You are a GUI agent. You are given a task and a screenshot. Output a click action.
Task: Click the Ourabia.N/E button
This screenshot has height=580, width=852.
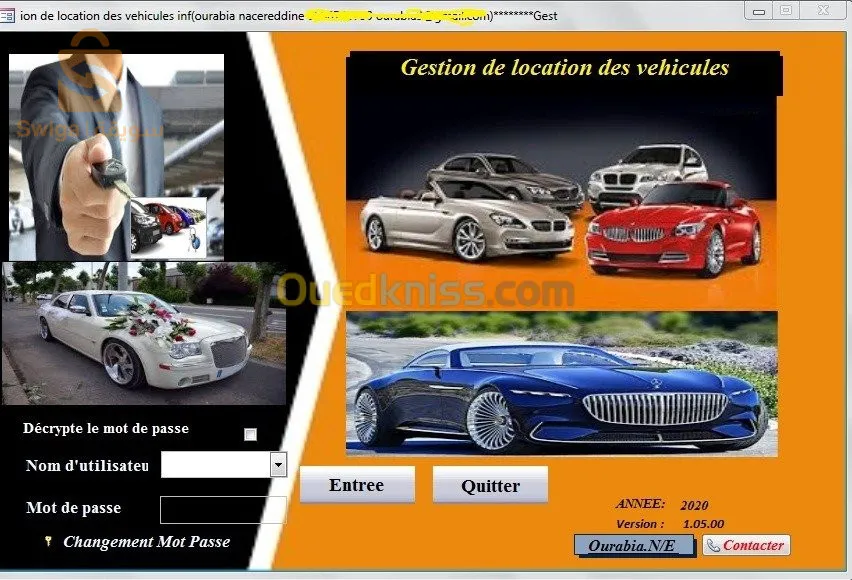633,545
